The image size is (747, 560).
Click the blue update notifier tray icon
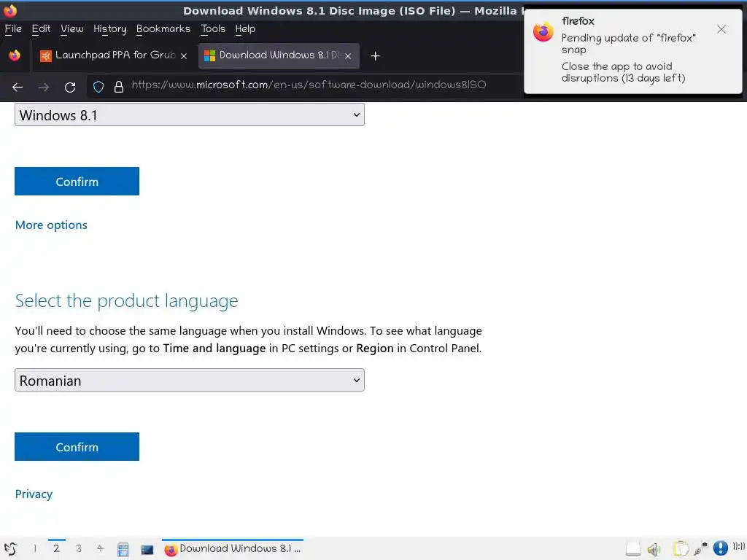click(720, 548)
